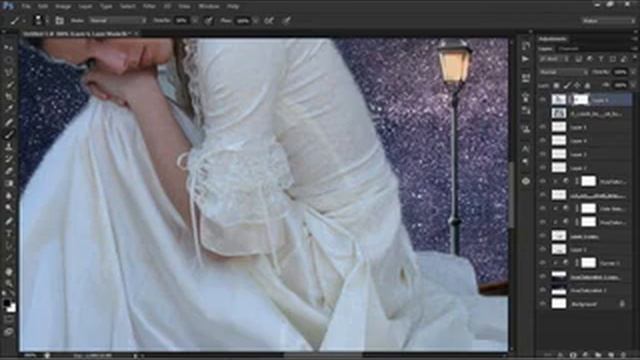Select the Clone Stamp tool
Viewport: 640px width, 360px height.
tap(9, 147)
